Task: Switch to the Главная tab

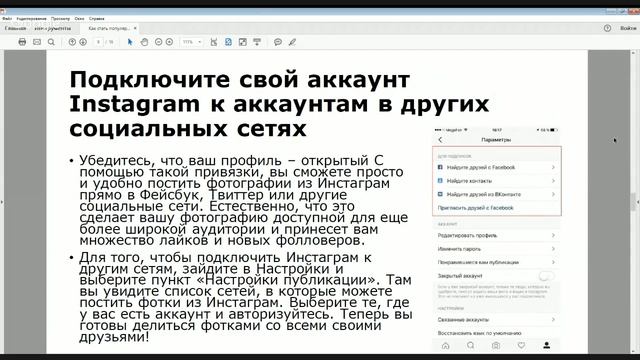Action: tap(16, 29)
